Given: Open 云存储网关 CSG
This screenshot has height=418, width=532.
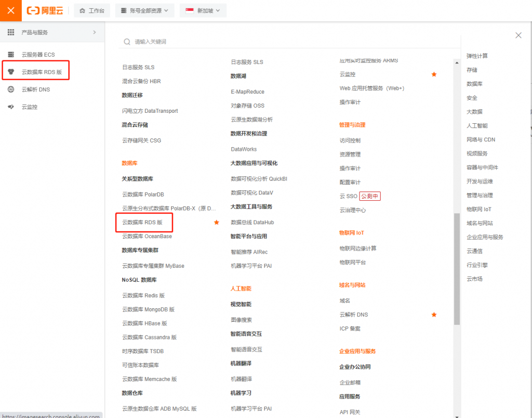Looking at the screenshot, I should [141, 140].
